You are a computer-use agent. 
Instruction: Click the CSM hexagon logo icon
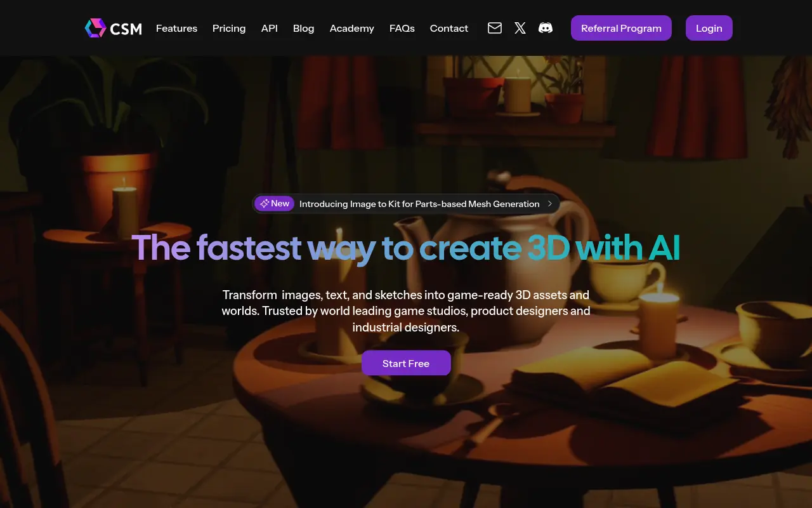(x=95, y=28)
